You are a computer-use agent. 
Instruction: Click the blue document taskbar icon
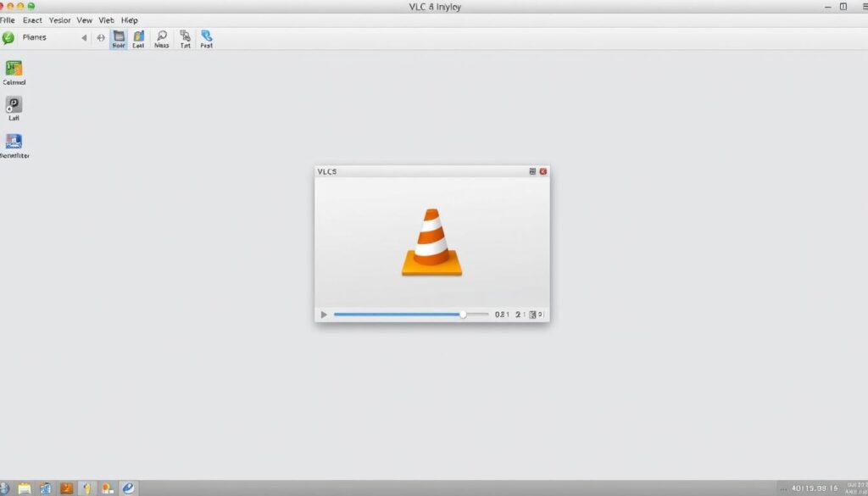pyautogui.click(x=46, y=488)
